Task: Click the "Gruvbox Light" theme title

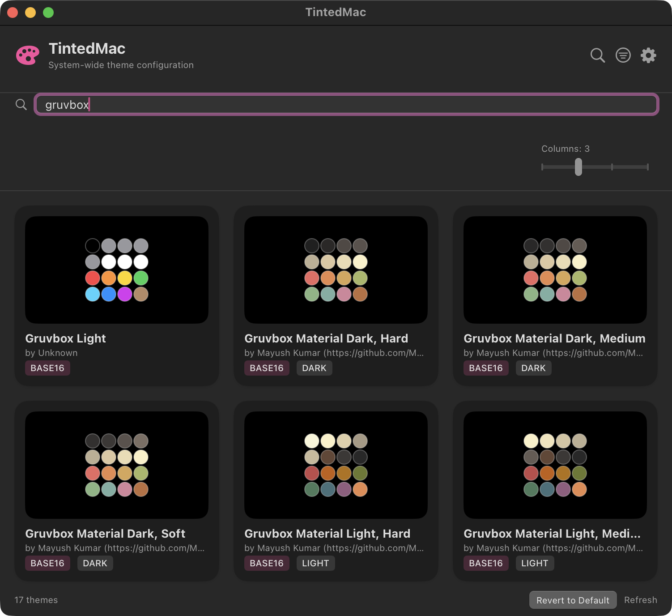Action: point(66,338)
